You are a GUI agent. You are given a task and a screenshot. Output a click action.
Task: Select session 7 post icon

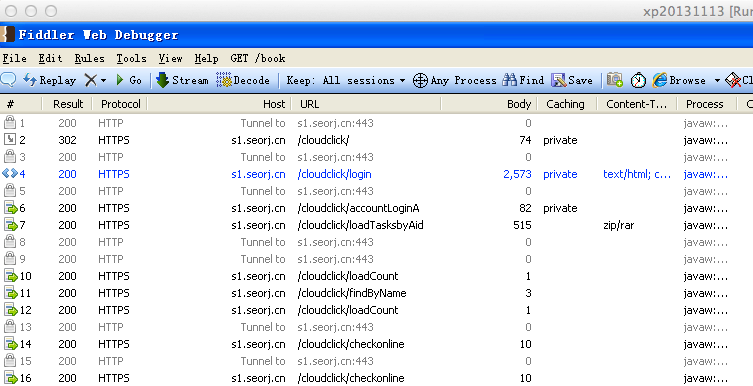click(11, 225)
